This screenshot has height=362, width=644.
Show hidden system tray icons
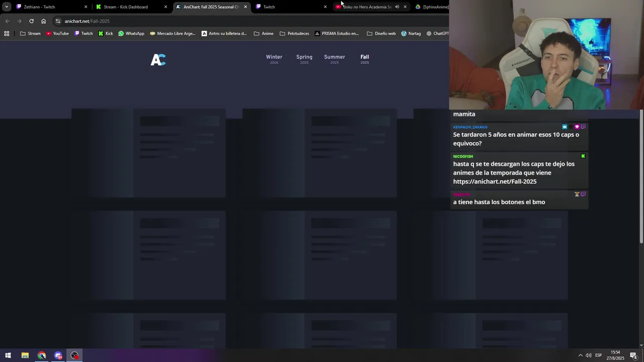580,355
